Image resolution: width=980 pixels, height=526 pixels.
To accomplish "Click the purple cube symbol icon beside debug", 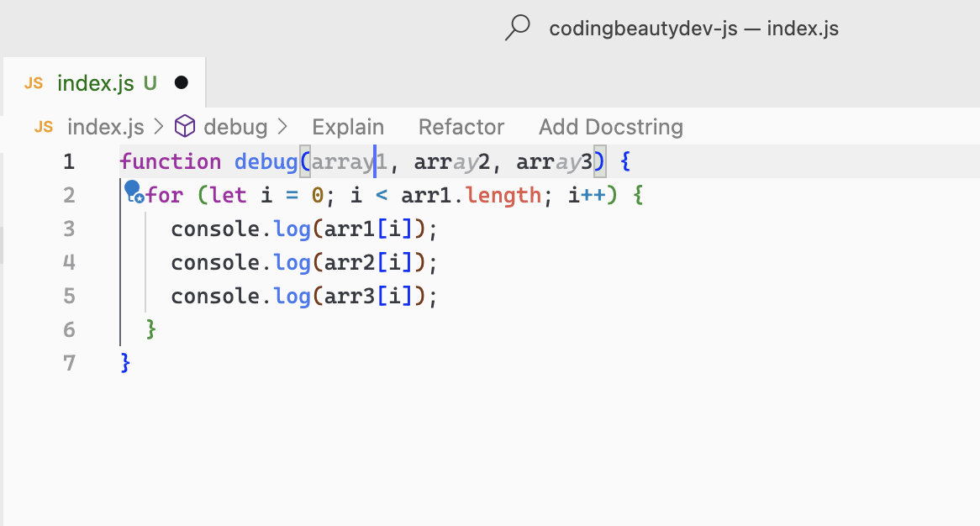I will (185, 126).
